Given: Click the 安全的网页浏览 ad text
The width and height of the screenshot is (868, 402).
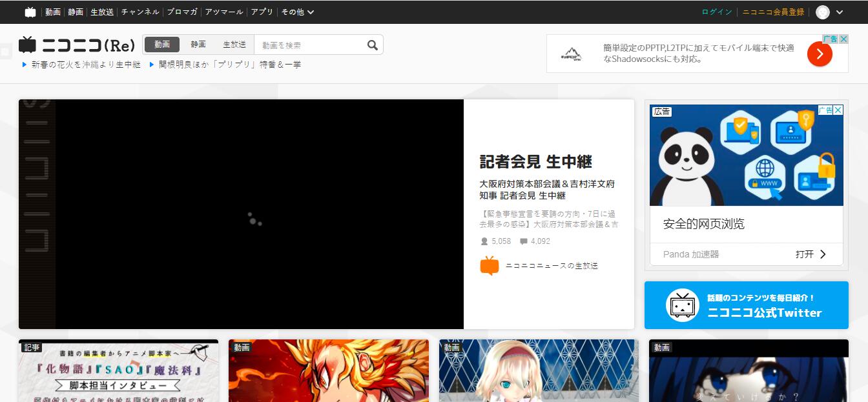Looking at the screenshot, I should tap(704, 224).
